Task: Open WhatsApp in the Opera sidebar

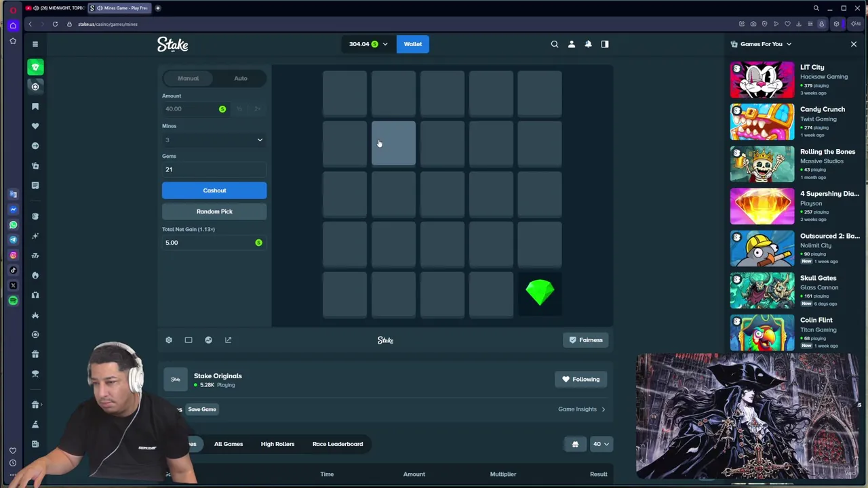Action: [13, 225]
